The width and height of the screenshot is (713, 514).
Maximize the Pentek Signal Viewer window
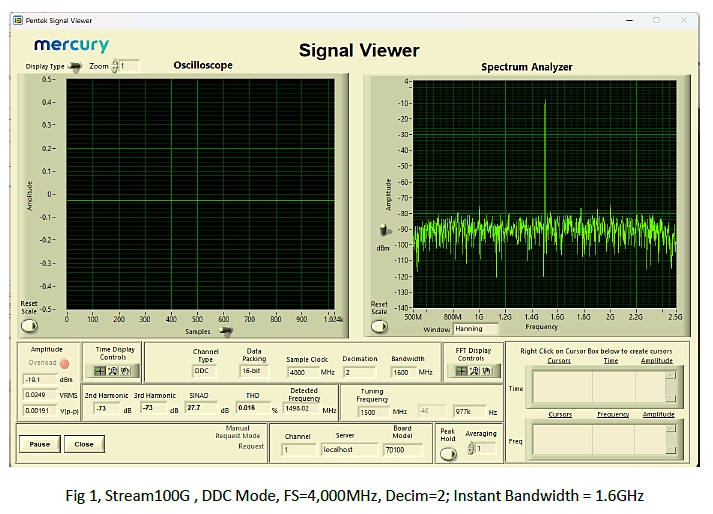point(657,20)
